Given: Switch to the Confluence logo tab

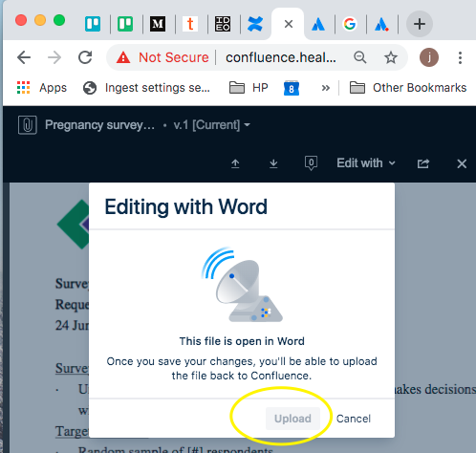Looking at the screenshot, I should 255,24.
